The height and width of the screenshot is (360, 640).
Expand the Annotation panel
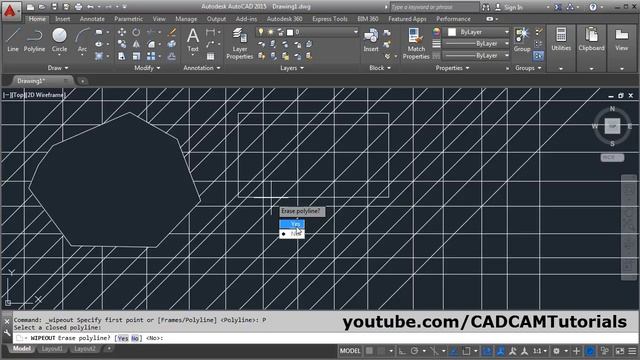tap(202, 68)
